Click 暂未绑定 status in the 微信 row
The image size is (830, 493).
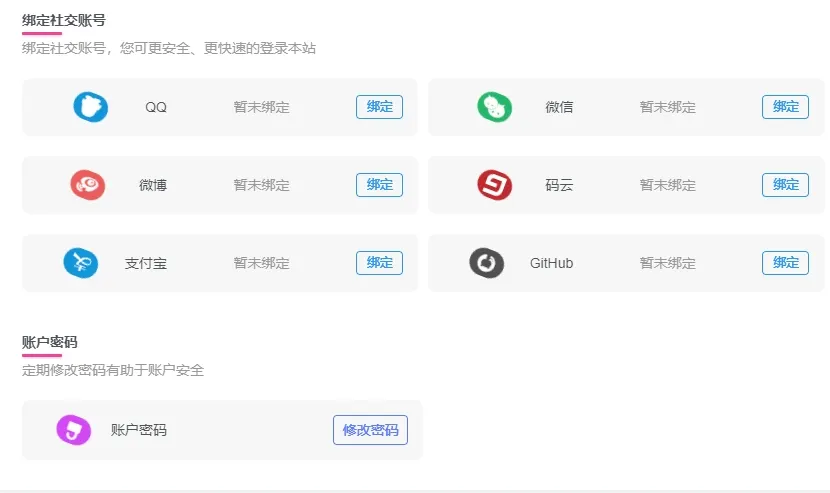click(667, 107)
